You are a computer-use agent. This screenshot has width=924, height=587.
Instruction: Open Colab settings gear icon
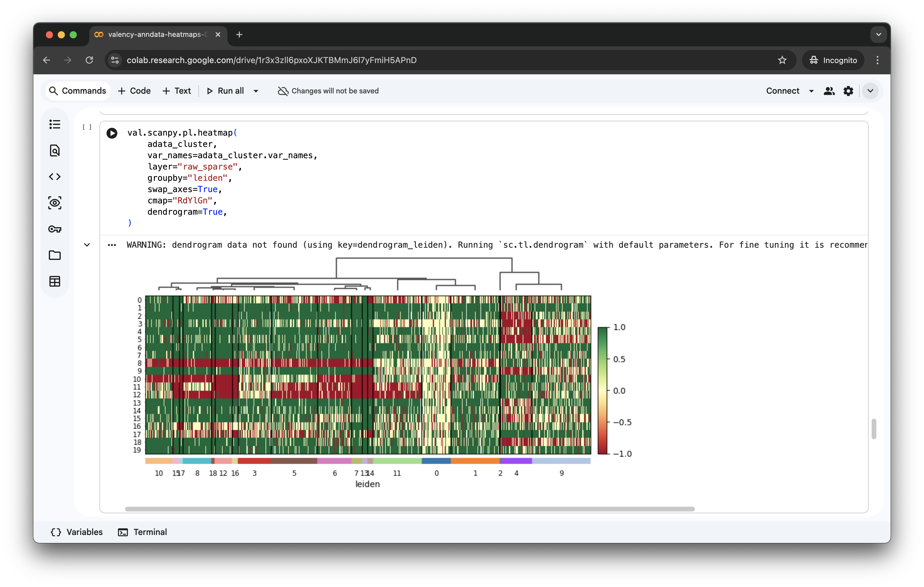click(848, 91)
